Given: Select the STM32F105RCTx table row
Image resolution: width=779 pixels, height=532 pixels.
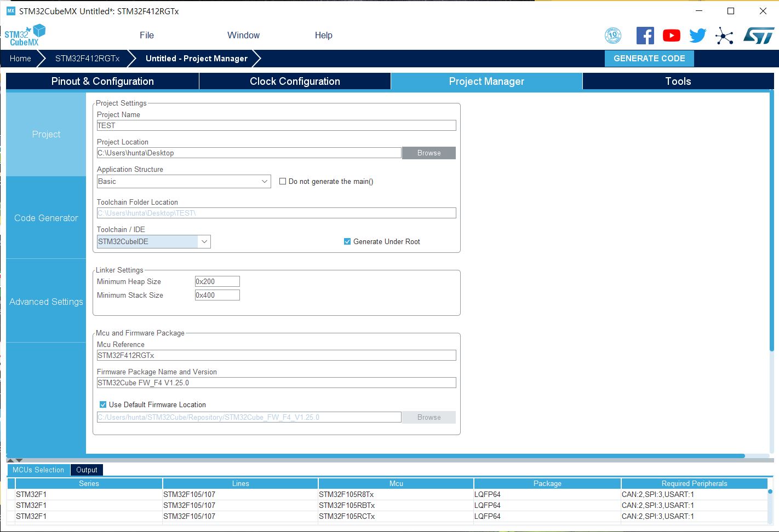Looking at the screenshot, I should [x=387, y=516].
